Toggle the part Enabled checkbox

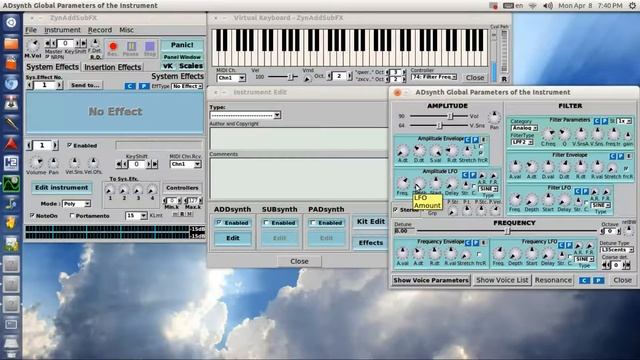tap(69, 145)
